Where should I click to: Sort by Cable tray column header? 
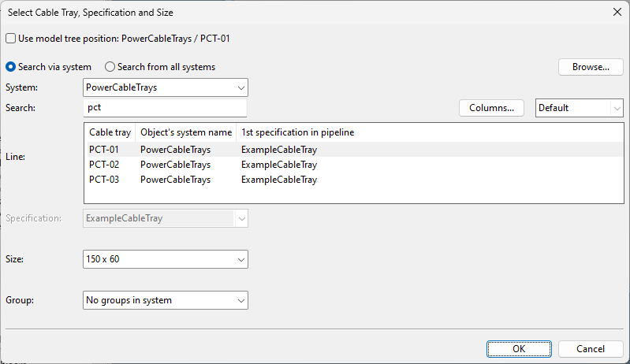pyautogui.click(x=110, y=132)
